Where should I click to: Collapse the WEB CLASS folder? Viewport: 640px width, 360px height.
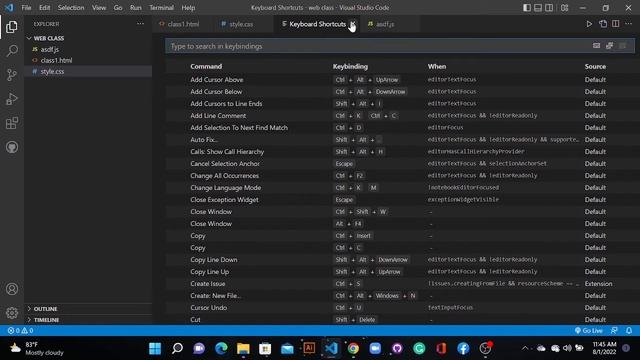[88, 38]
